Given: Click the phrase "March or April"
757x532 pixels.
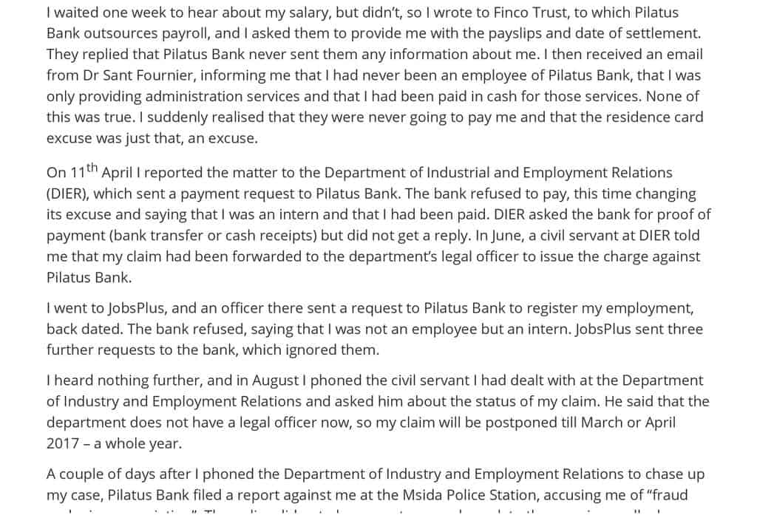Looking at the screenshot, I should coord(628,423).
